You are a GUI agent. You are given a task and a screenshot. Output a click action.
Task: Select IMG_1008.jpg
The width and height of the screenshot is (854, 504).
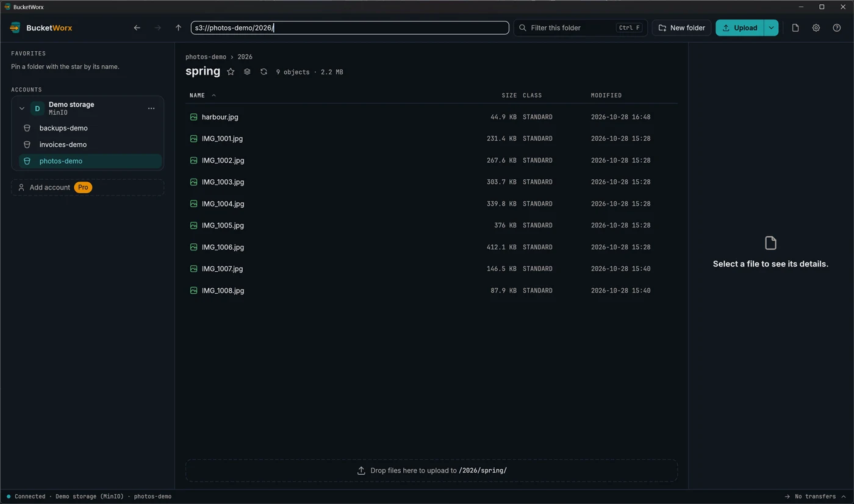pyautogui.click(x=431, y=291)
